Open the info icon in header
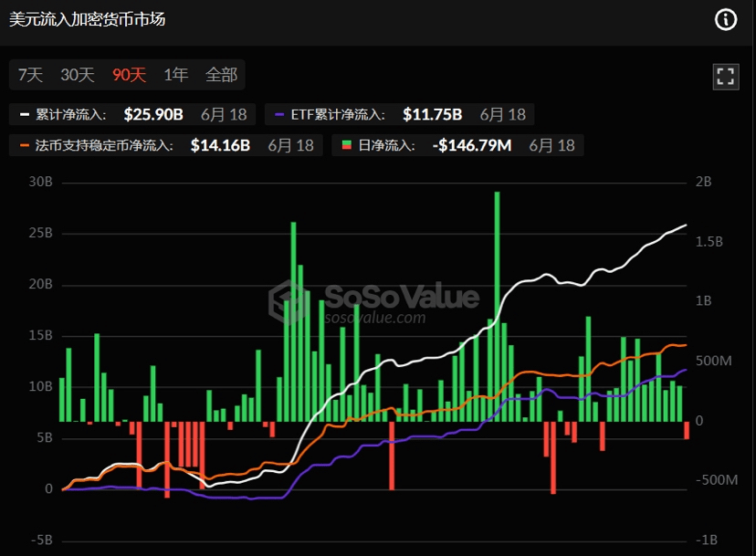The height and width of the screenshot is (556, 756). point(726,20)
